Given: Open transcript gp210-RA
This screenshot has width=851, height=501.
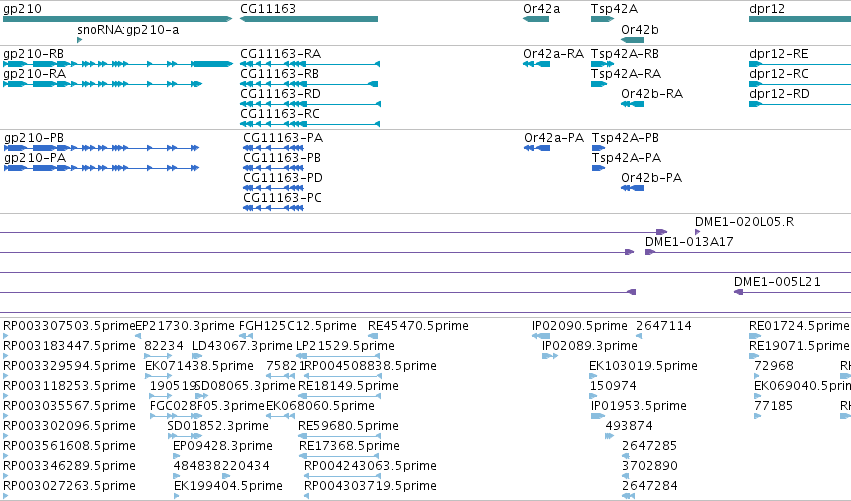Looking at the screenshot, I should [34, 74].
